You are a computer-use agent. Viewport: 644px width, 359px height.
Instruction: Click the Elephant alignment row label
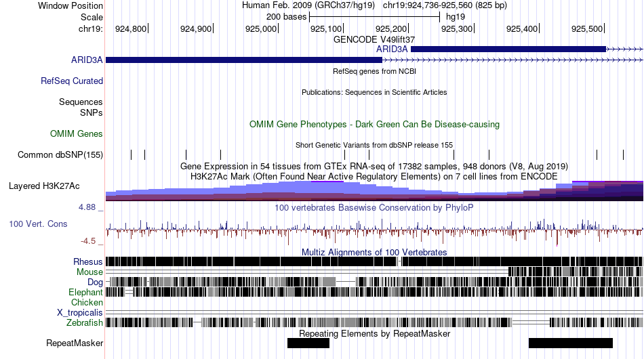(85, 292)
